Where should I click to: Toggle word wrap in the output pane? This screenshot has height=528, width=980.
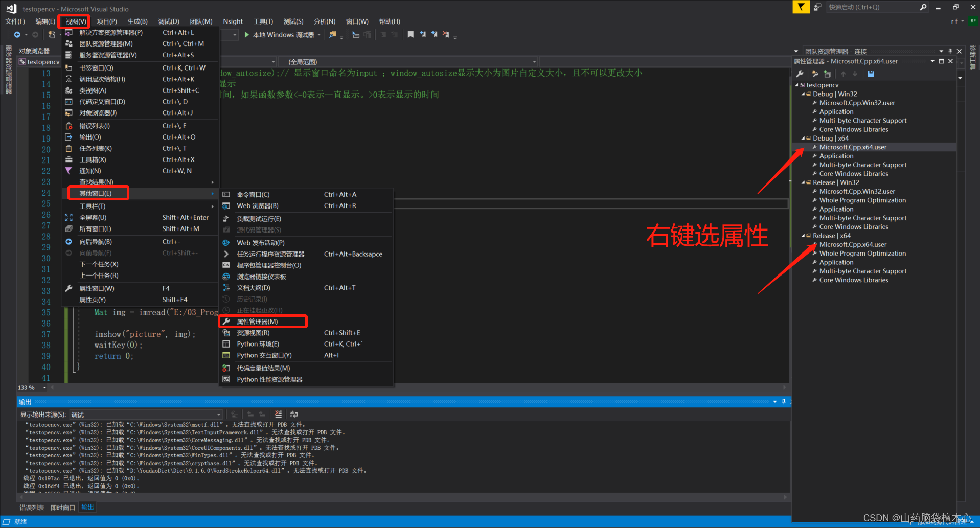pyautogui.click(x=294, y=414)
